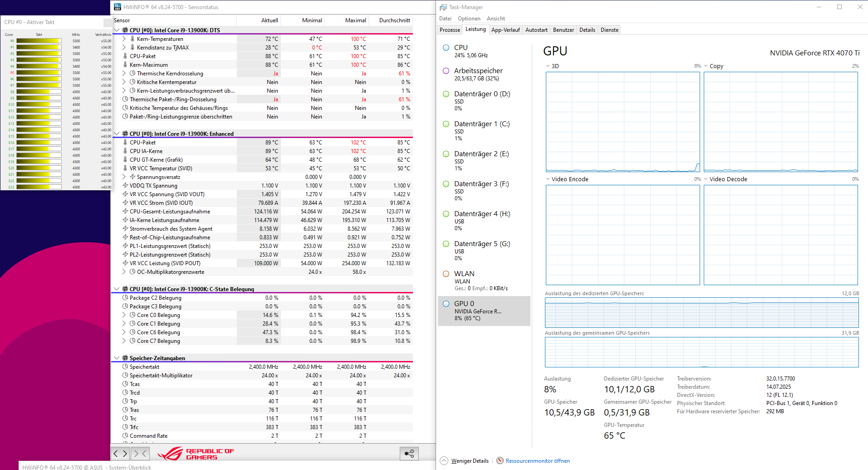Select the Command Rate row in HWiNFO
This screenshot has width=868, height=470.
click(x=262, y=435)
